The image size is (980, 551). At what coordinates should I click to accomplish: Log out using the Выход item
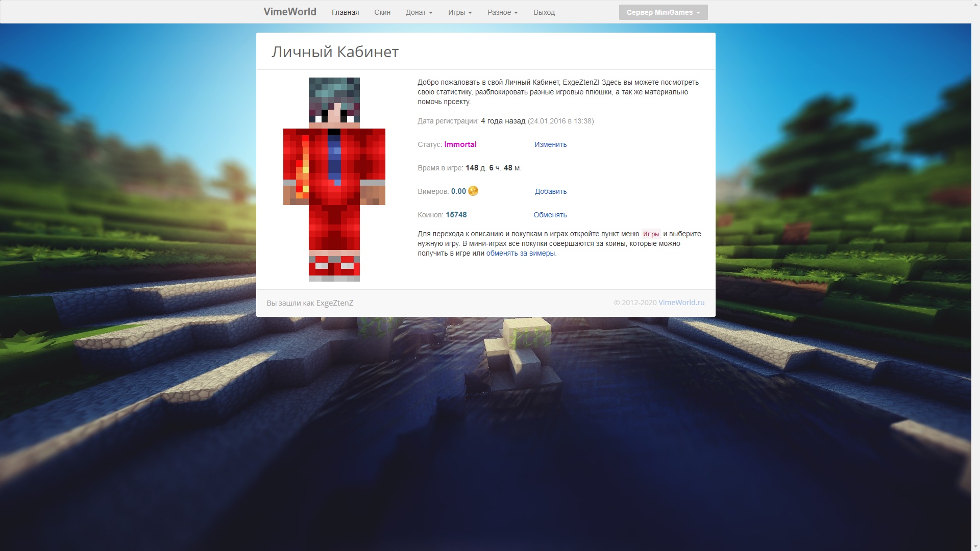click(x=544, y=12)
